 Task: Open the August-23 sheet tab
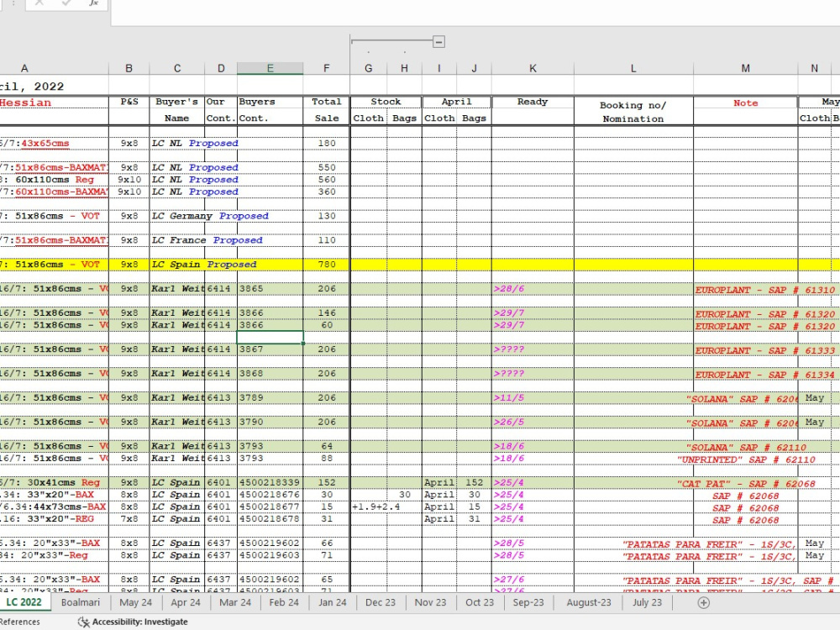[x=588, y=602]
